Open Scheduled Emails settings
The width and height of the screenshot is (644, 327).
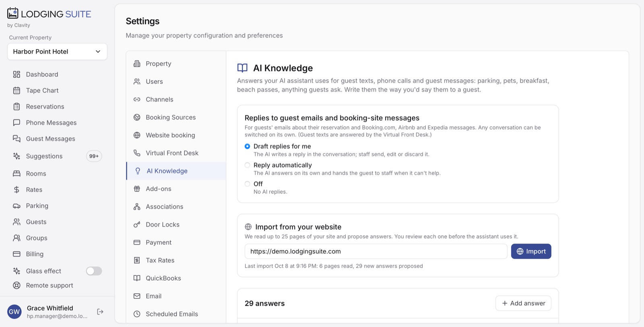pos(176,314)
